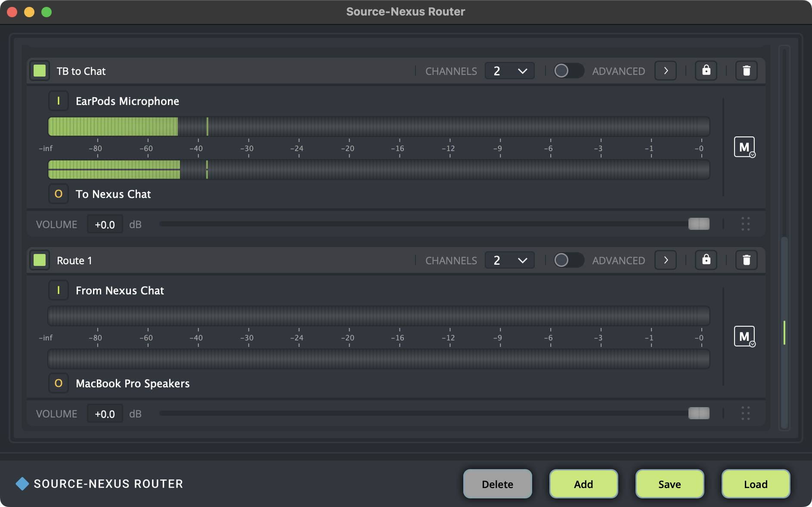This screenshot has height=507, width=812.
Task: Click the Route 1 volume dB input field
Action: 105,414
